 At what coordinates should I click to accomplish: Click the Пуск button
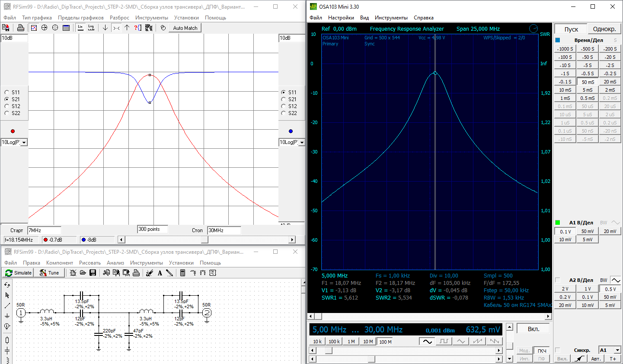571,29
